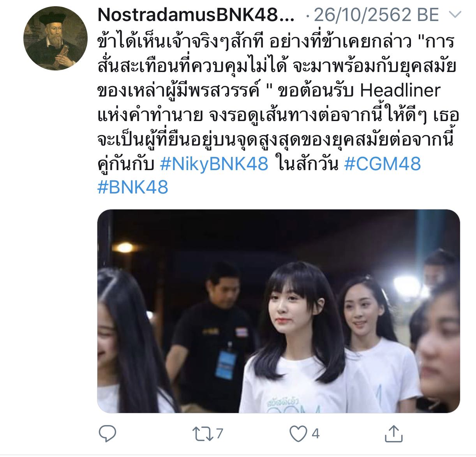View the retweet count number 7
The image size is (476, 457).
pos(219,433)
